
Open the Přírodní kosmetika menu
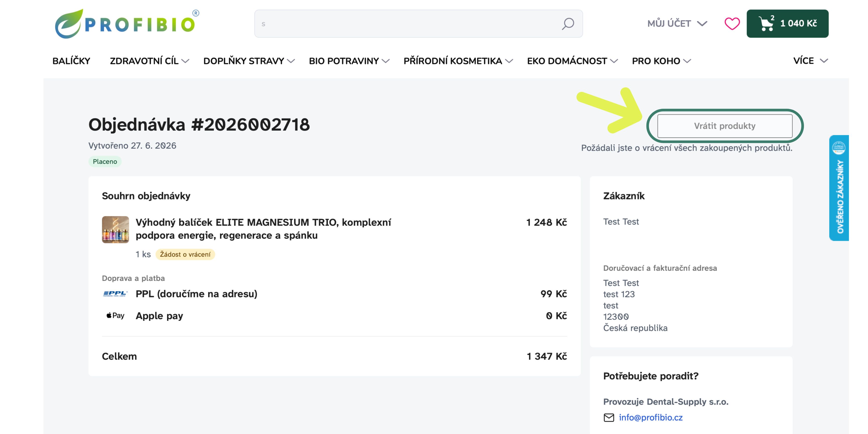[x=458, y=61]
